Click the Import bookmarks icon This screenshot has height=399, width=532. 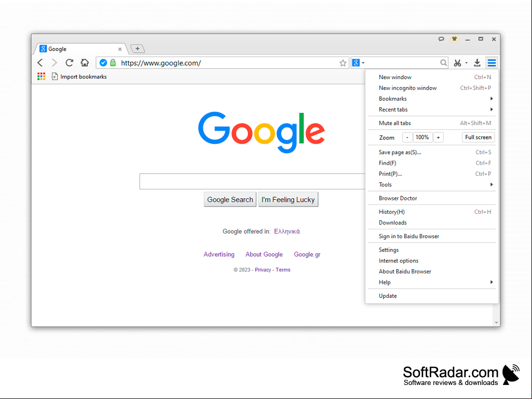[54, 77]
